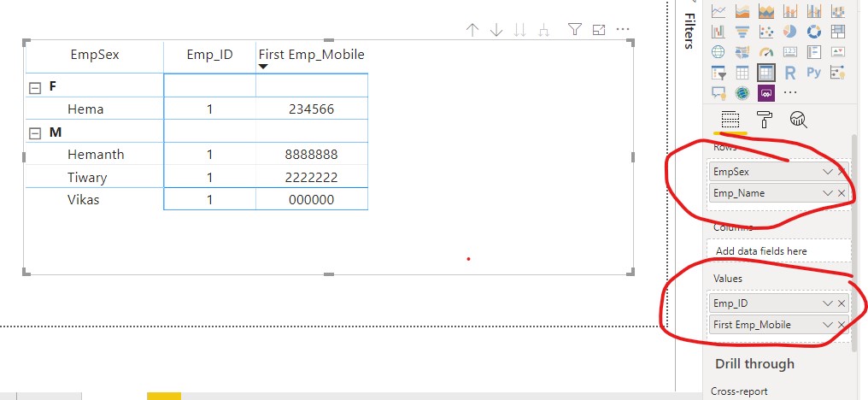Select the Area chart visualization
868x400 pixels.
(x=742, y=11)
